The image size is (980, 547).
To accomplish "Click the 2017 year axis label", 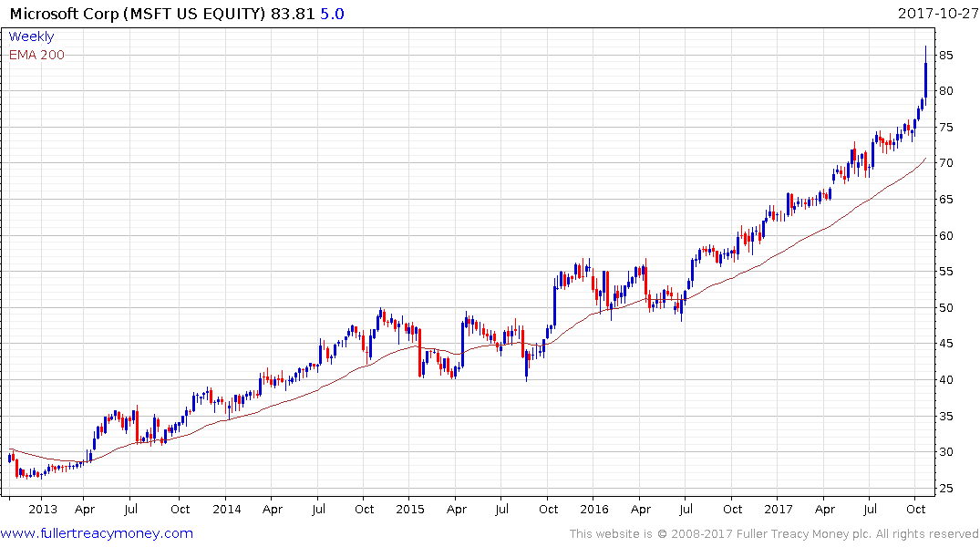I will [779, 509].
